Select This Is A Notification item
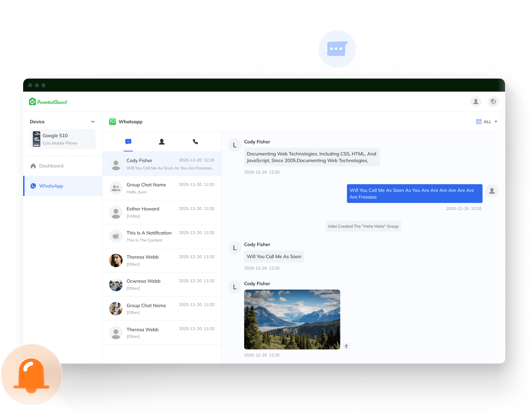 tap(162, 236)
